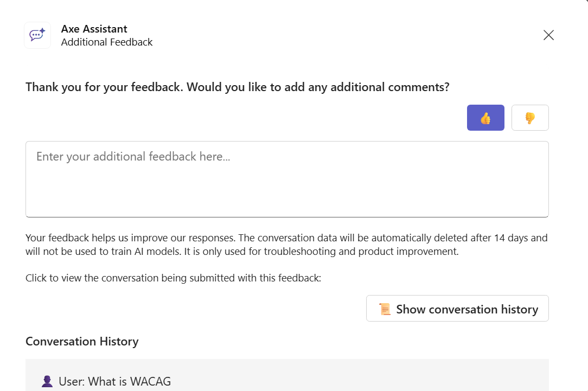
Task: Click the Axe Assistant chat bubble icon
Action: [37, 35]
